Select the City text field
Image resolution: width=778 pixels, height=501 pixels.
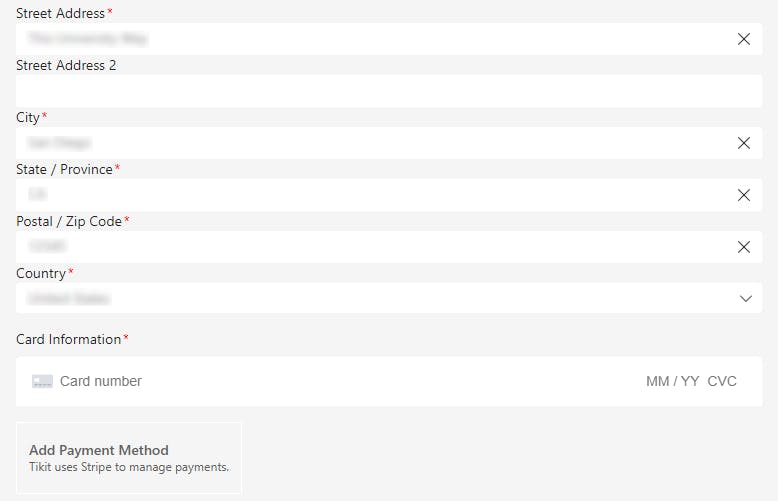370,143
